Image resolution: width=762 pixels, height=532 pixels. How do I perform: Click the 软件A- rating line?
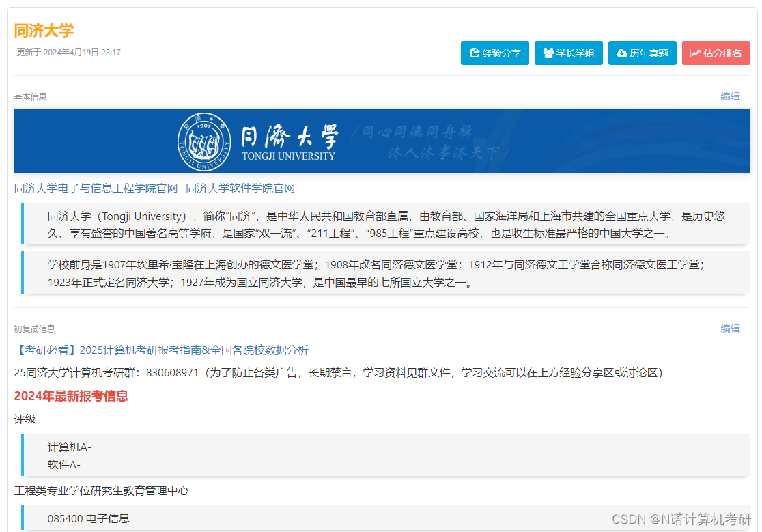coord(63,465)
